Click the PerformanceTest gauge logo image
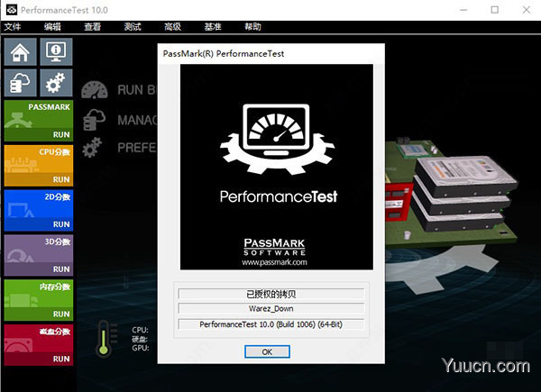The height and width of the screenshot is (392, 541). tap(277, 138)
